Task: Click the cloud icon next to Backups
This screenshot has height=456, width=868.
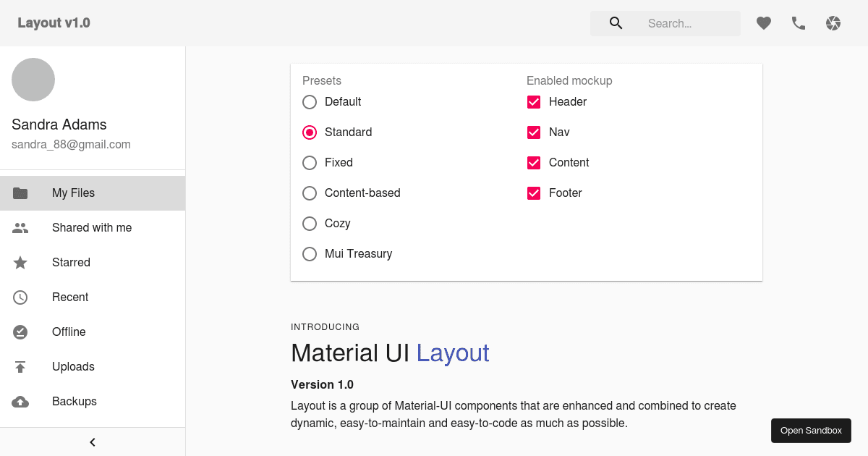Action: [x=20, y=401]
